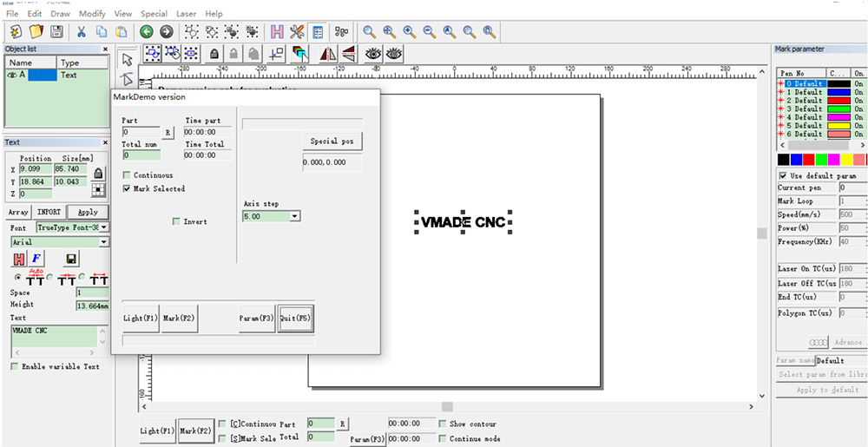Click Light(F1) in MarkDemo dialog
The height and width of the screenshot is (447, 868).
141,319
